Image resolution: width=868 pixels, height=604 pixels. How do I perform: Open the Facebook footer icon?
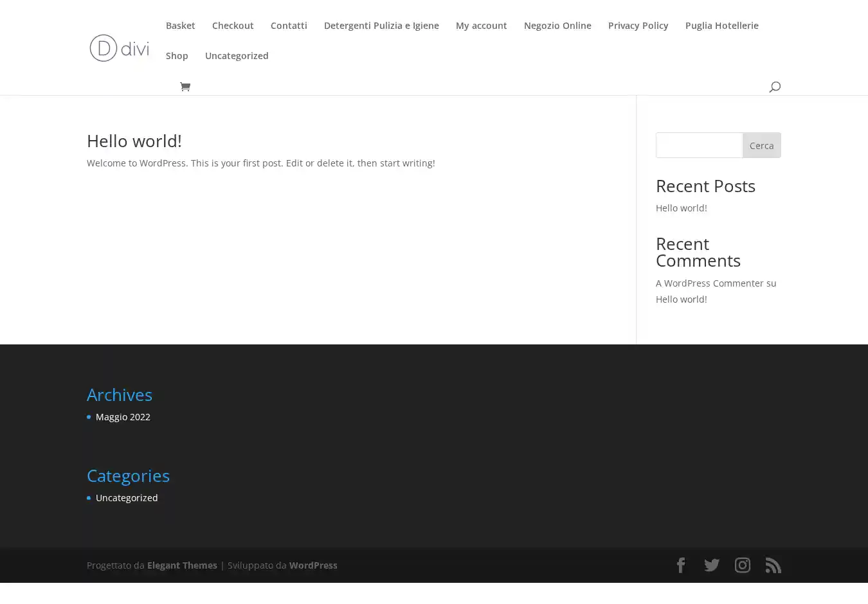click(681, 565)
